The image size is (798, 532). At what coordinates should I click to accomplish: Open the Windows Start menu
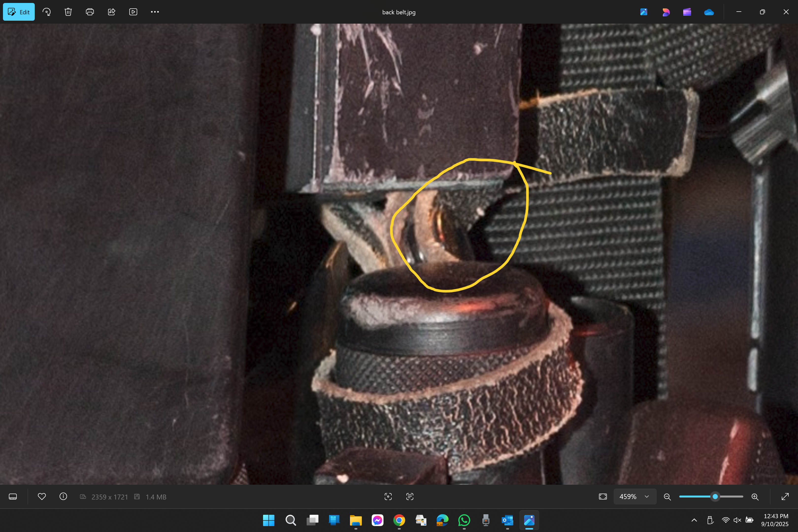(x=269, y=520)
